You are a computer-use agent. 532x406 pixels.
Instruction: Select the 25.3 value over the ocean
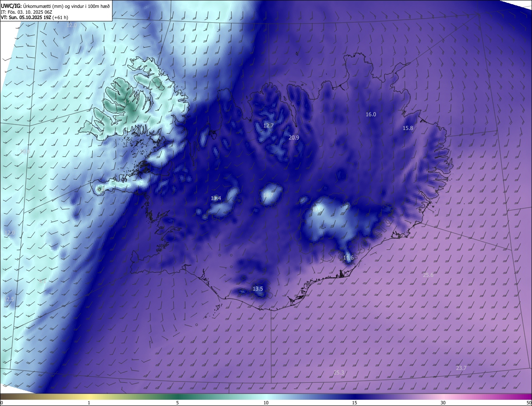click(339, 372)
